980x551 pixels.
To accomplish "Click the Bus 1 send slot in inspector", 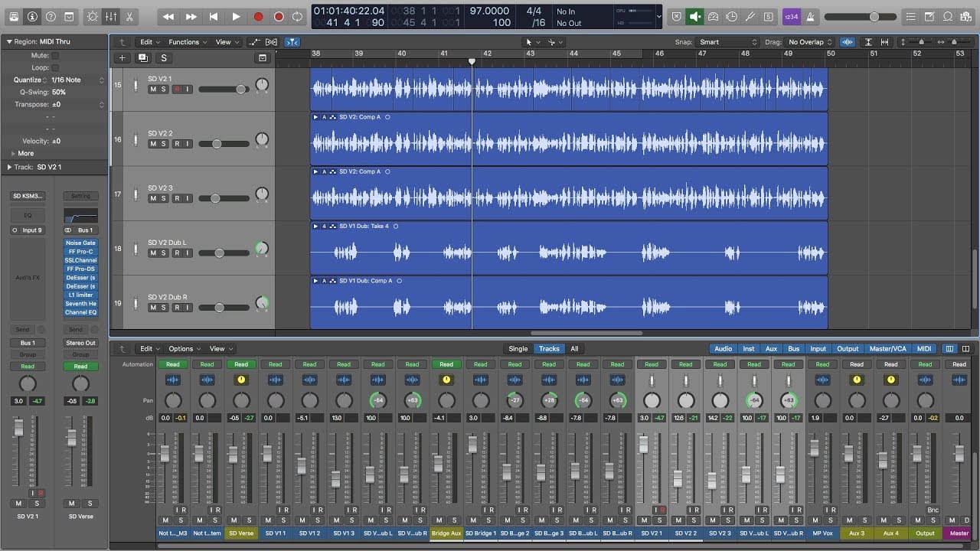I will [28, 343].
